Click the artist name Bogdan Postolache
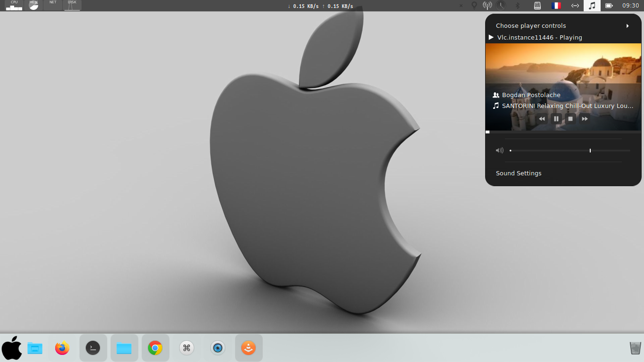This screenshot has height=362, width=644. click(531, 95)
